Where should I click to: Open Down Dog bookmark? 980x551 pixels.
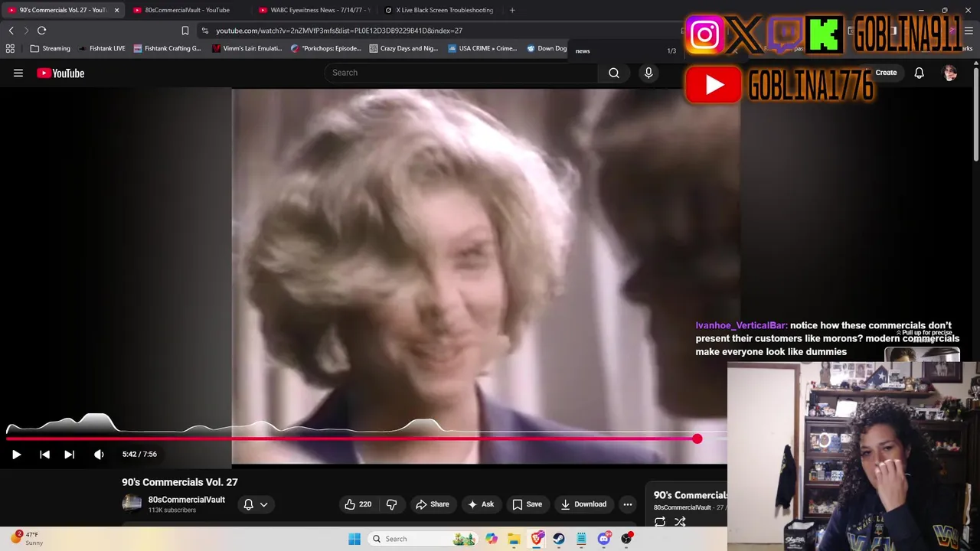pos(547,48)
